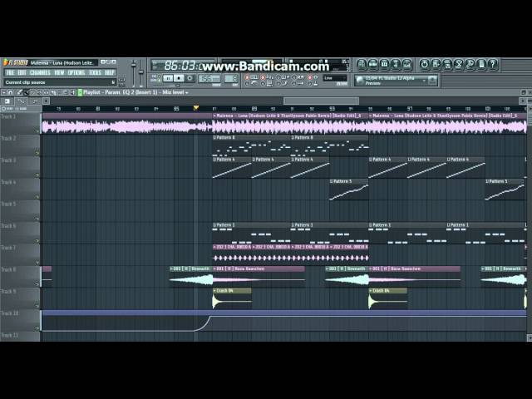
Task: Mute Track 8 with its switch
Action: tap(37, 283)
